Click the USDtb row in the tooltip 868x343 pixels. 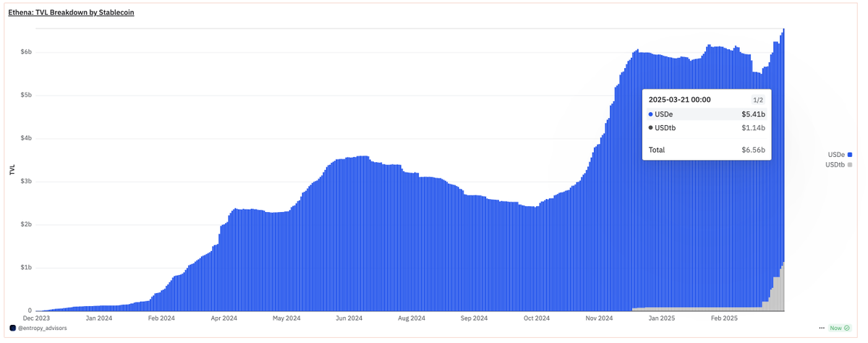[x=707, y=128]
